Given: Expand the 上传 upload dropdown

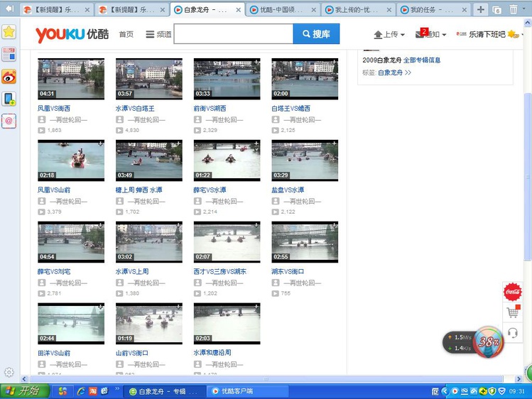Looking at the screenshot, I should [x=389, y=34].
